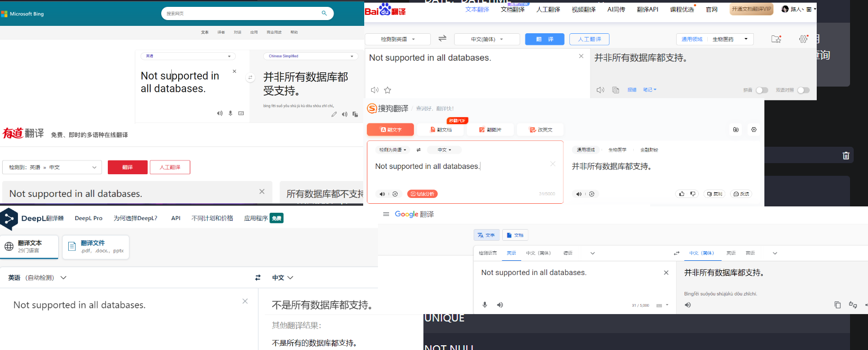Click the Baidu 人工翻译 button
The image size is (868, 350).
click(x=589, y=39)
